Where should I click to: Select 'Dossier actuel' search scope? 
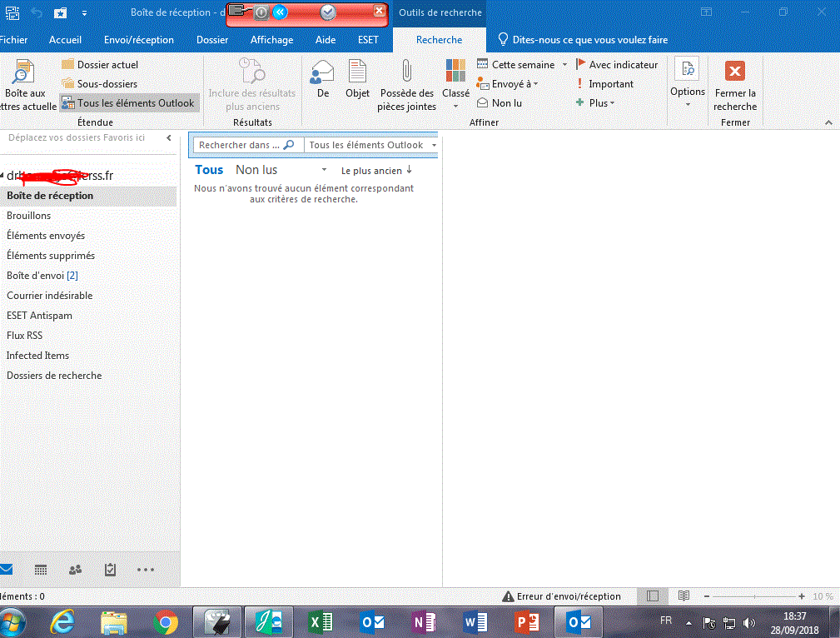coord(100,64)
